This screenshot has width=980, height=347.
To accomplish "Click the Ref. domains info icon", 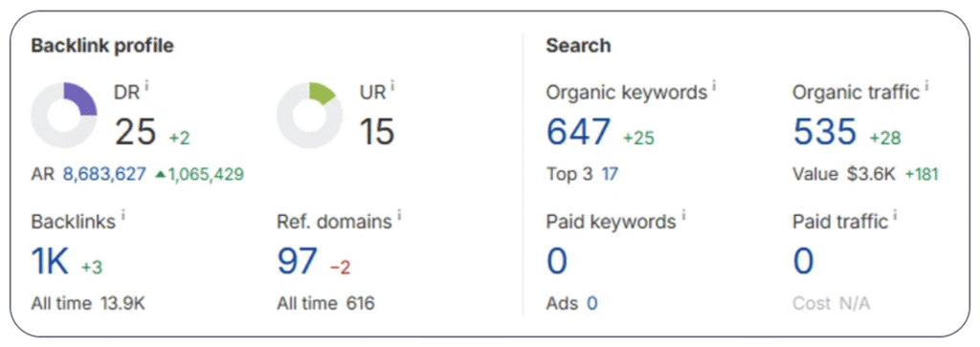I will point(399,215).
